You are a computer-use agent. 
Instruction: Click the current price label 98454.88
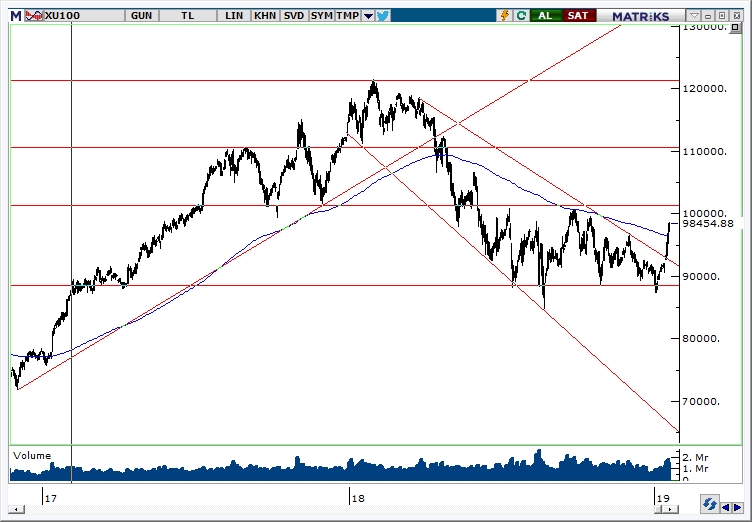coord(708,224)
